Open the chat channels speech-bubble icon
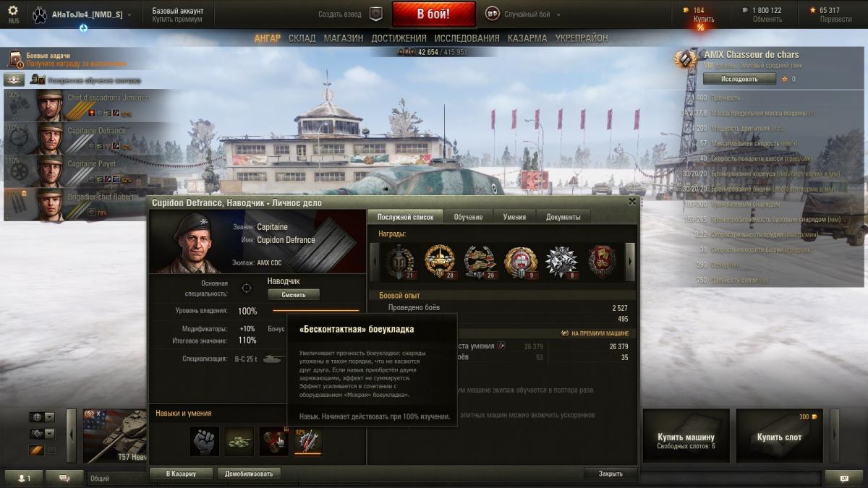 tap(64, 478)
